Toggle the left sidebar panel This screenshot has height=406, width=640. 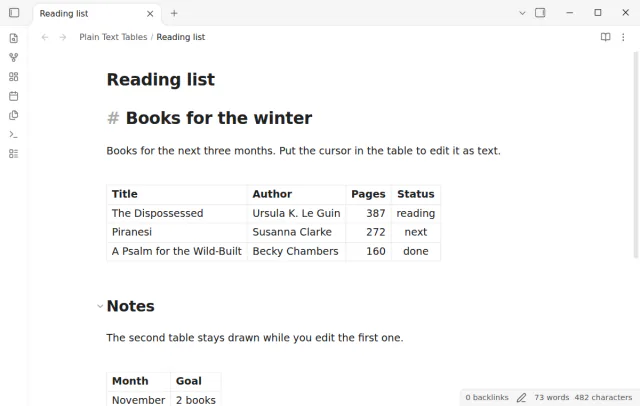14,13
